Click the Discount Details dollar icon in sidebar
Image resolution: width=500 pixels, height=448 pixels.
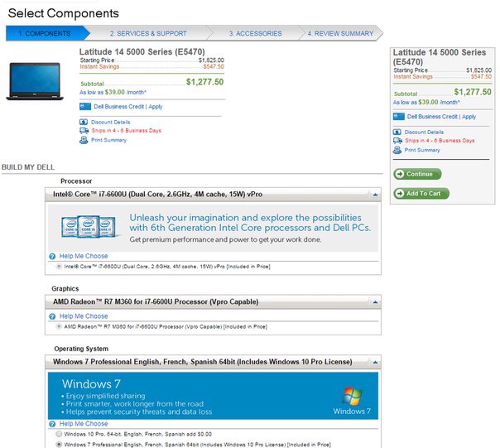[x=397, y=132]
